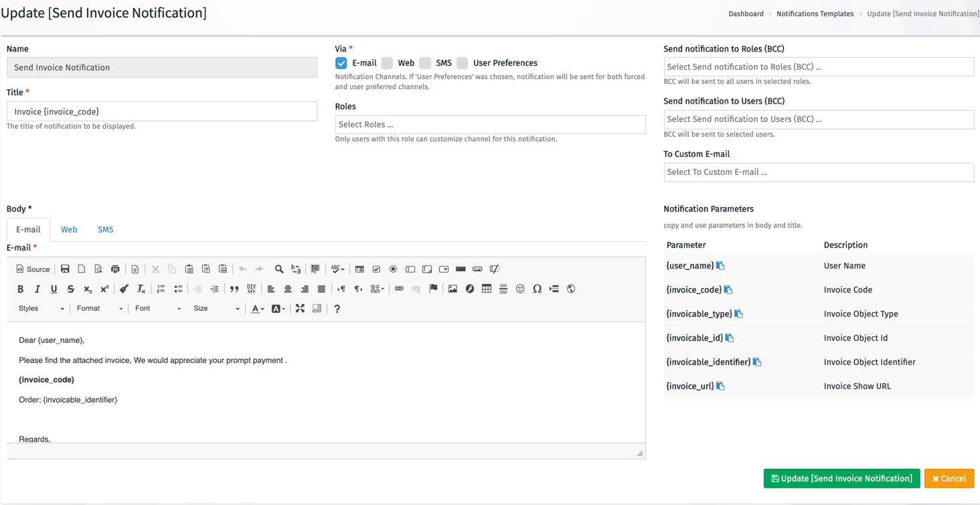Enable the Web channel checkbox

point(387,63)
